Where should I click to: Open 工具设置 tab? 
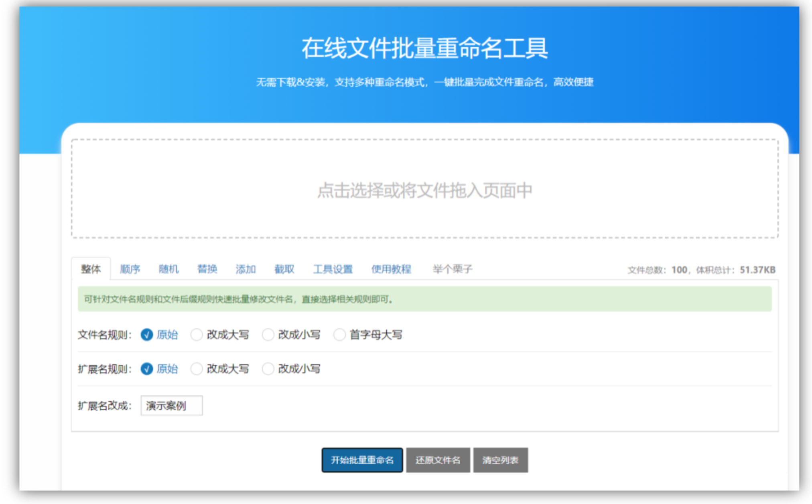coord(333,269)
